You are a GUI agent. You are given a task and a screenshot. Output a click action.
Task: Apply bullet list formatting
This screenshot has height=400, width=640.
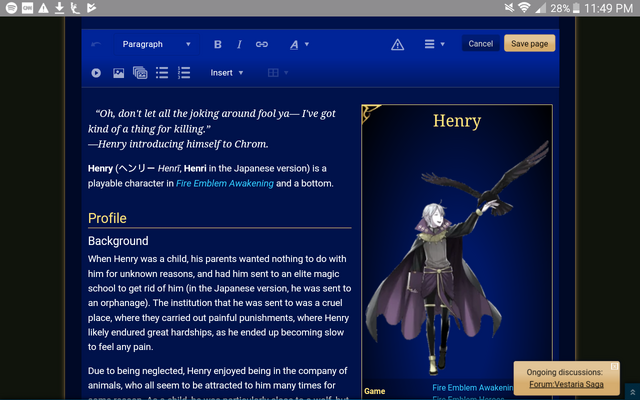[162, 73]
